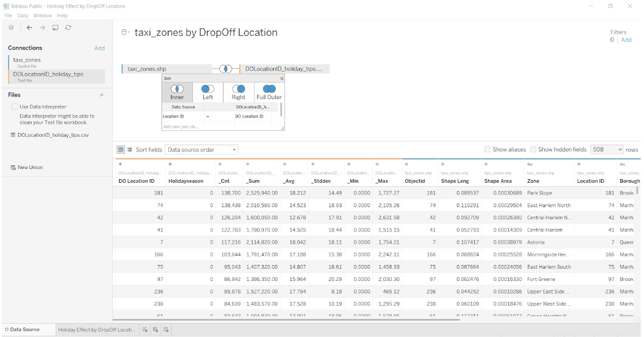Add a new worksheet
Image resolution: width=644 pixels, height=337 pixels.
tap(145, 330)
